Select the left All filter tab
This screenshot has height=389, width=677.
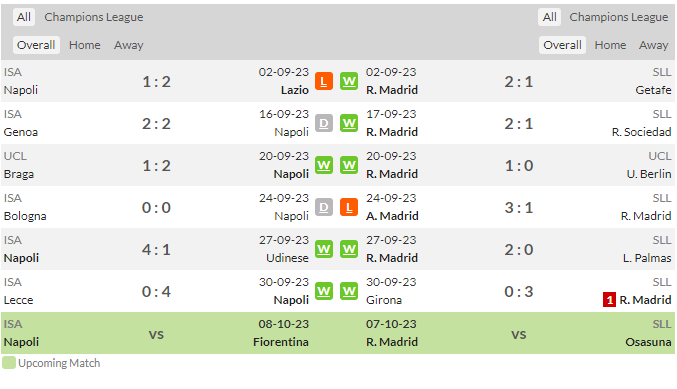pos(24,17)
